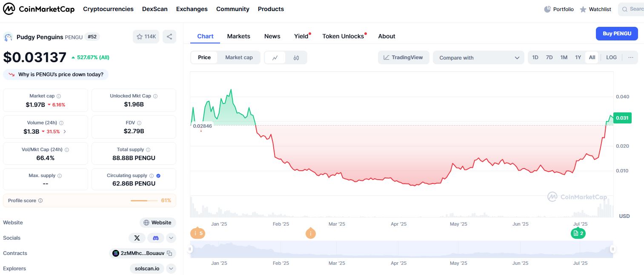The height and width of the screenshot is (275, 644).
Task: Open the DexScan menu item
Action: pos(155,9)
